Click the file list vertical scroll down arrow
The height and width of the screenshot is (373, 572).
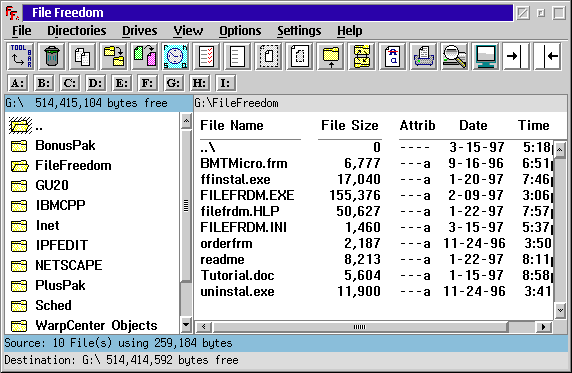click(560, 311)
